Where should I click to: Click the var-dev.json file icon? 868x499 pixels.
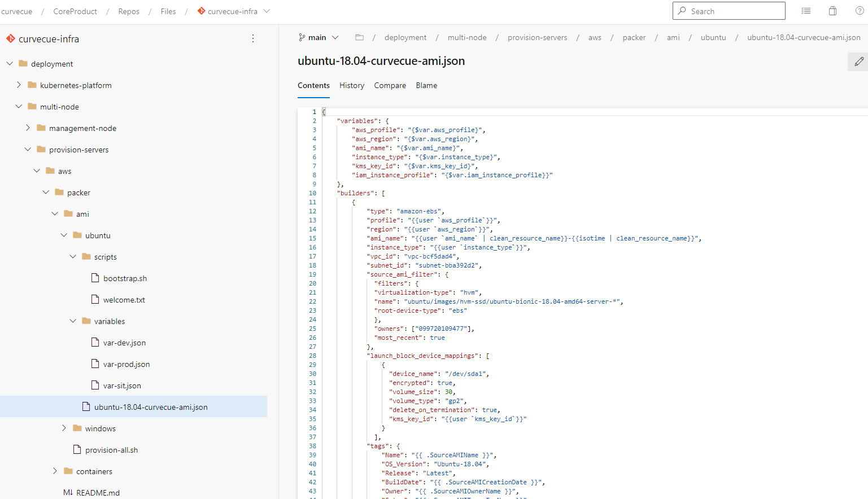(95, 342)
